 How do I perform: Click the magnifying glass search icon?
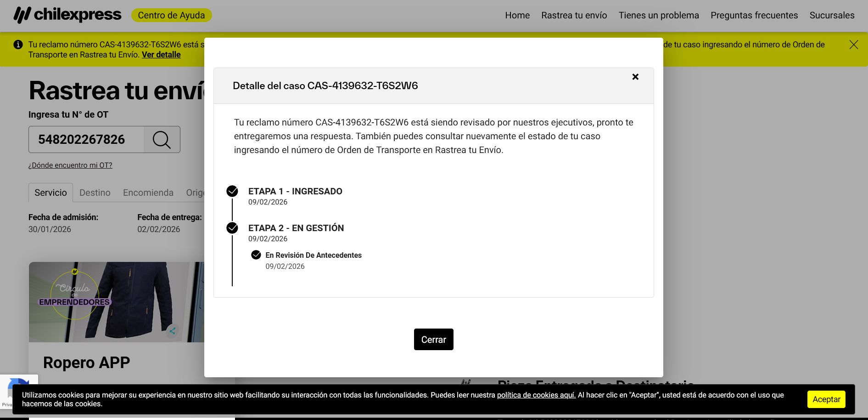(x=162, y=140)
